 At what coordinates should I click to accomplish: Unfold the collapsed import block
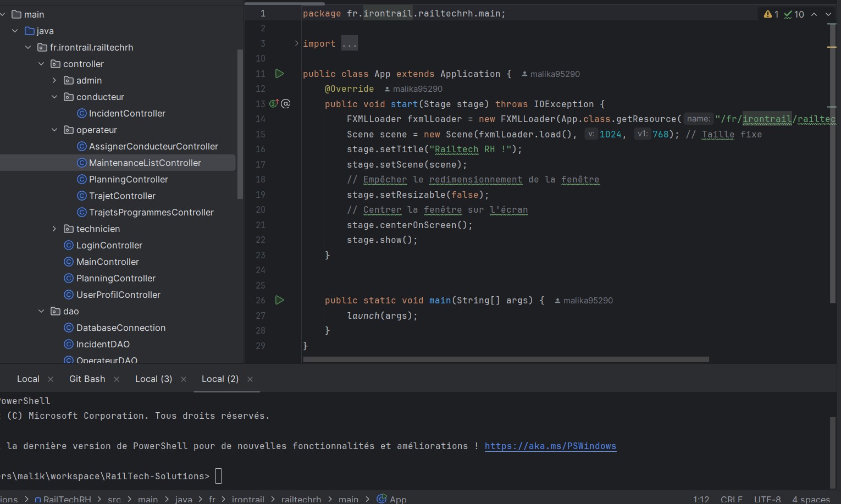pos(296,43)
